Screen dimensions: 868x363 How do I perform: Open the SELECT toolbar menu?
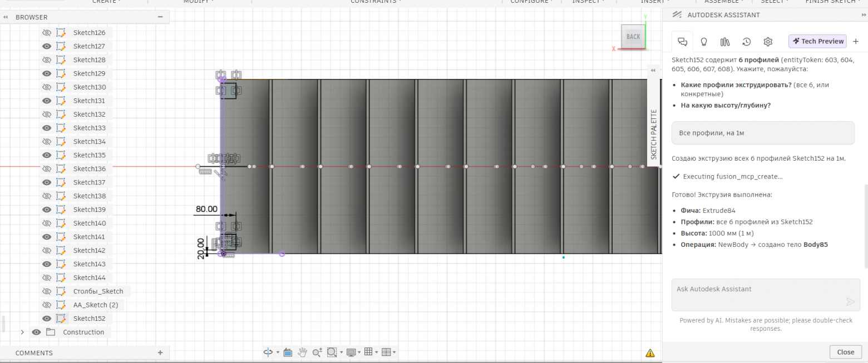(774, 2)
